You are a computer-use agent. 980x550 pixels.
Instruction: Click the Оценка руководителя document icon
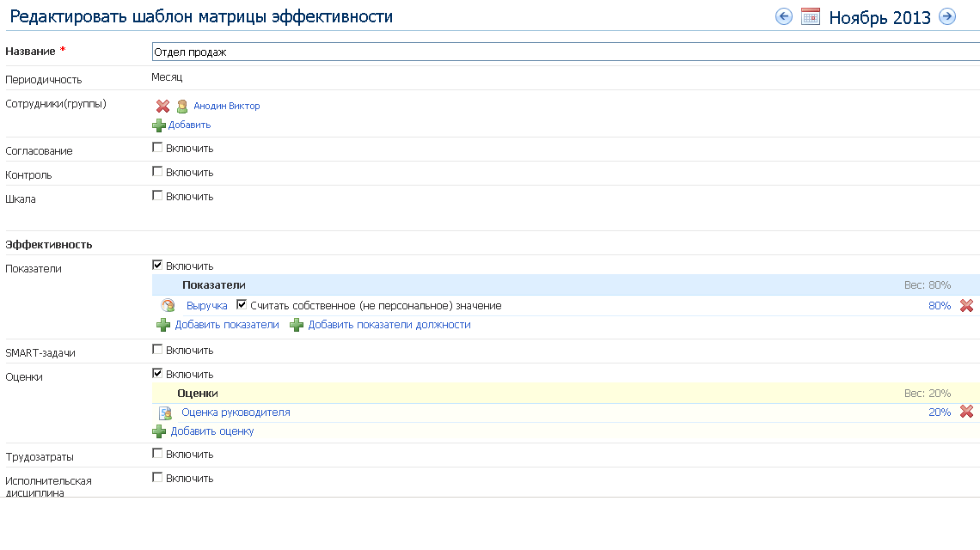click(165, 412)
